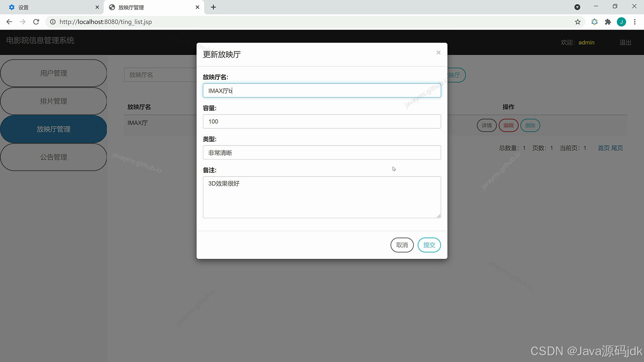The height and width of the screenshot is (362, 644).
Task: Click the 退出 logout link
Action: (625, 43)
